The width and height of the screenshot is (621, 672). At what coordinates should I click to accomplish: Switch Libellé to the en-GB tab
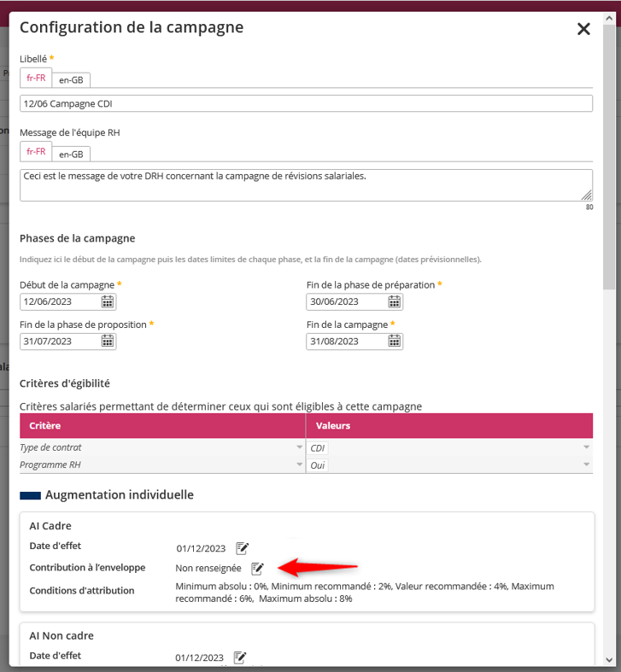click(x=71, y=79)
